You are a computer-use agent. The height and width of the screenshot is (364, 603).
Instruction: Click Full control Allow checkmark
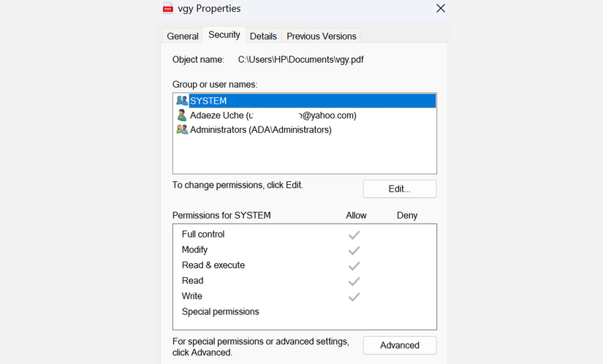pos(354,235)
